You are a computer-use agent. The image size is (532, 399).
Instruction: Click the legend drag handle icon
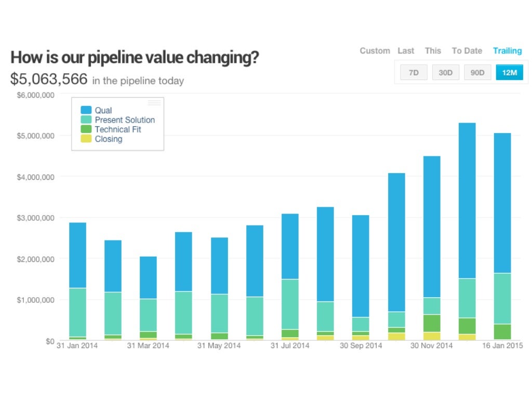pyautogui.click(x=154, y=103)
